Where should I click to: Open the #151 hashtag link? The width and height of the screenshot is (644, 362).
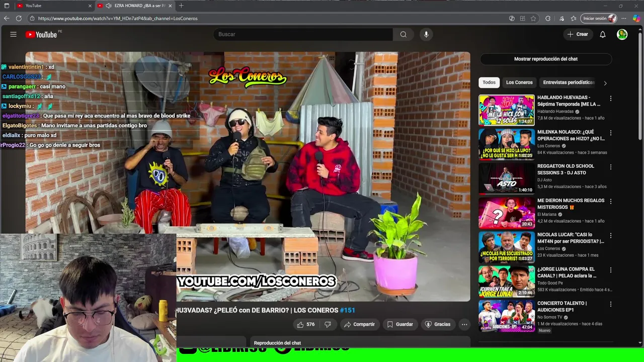coord(347,310)
